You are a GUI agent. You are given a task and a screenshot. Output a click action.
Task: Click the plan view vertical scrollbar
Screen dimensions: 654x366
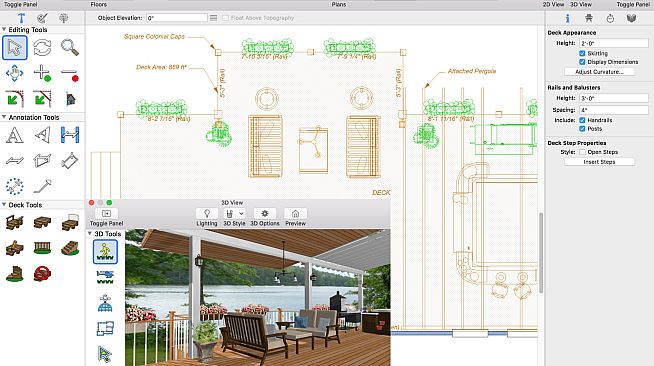[541, 252]
